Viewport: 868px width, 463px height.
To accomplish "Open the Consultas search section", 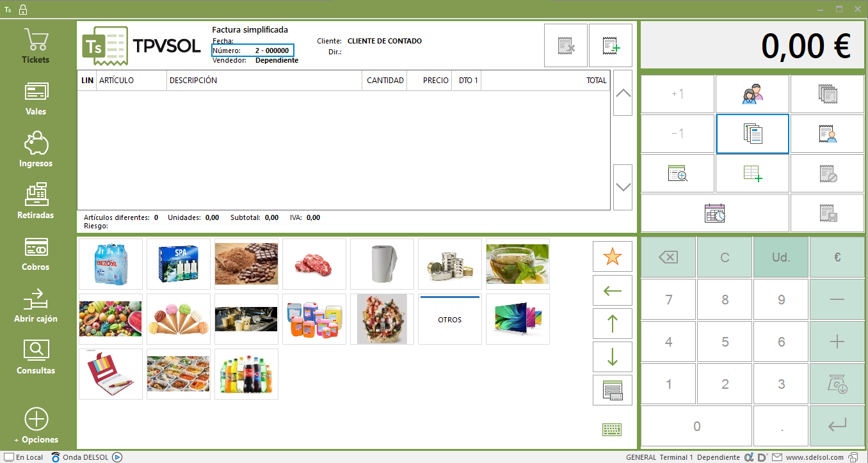I will click(x=36, y=357).
